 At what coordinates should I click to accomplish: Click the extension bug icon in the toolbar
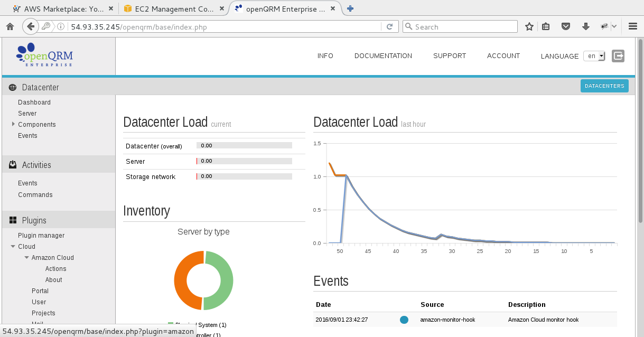click(604, 26)
